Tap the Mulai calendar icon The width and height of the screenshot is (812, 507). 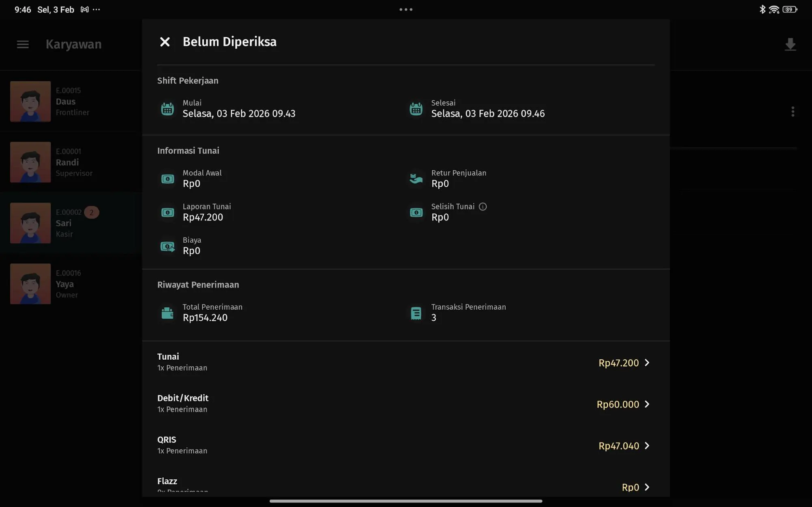[x=167, y=109]
